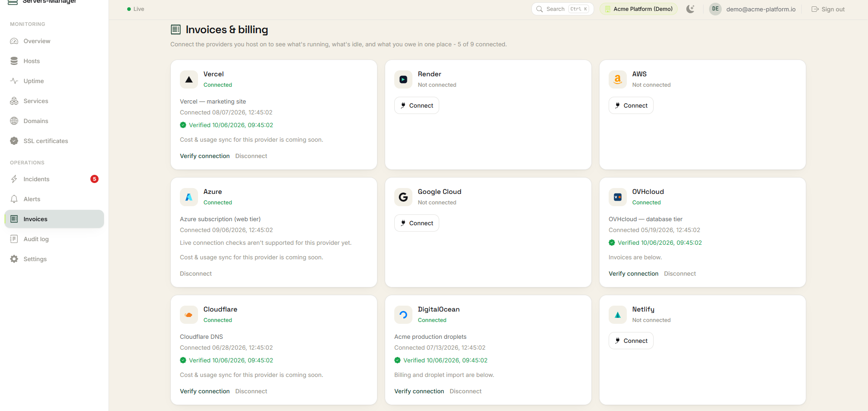The width and height of the screenshot is (868, 411).
Task: Click the red incidents count badge
Action: [x=94, y=179]
